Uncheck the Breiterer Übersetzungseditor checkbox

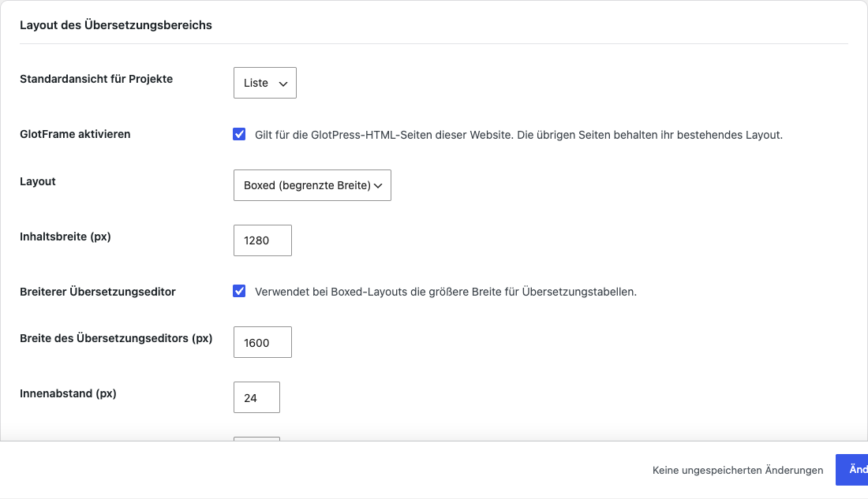[x=239, y=292]
